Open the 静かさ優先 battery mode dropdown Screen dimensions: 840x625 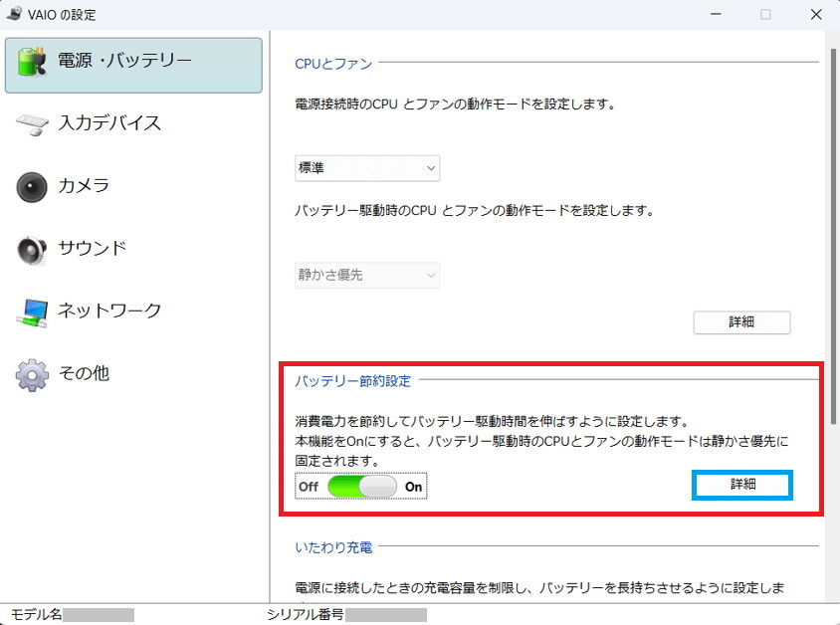367,276
